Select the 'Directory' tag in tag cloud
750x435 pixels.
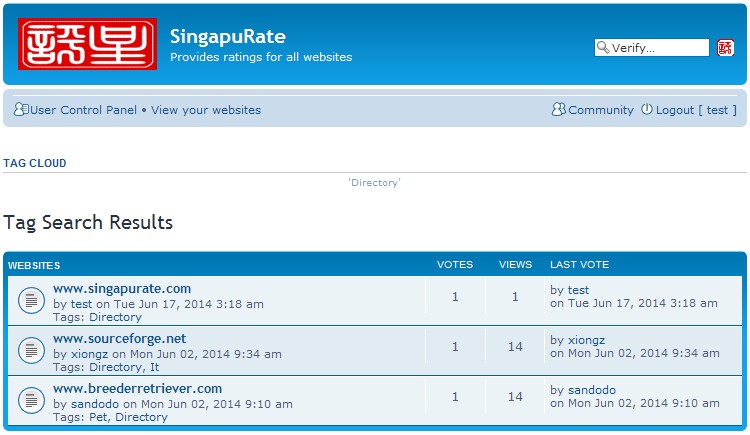[x=375, y=182]
